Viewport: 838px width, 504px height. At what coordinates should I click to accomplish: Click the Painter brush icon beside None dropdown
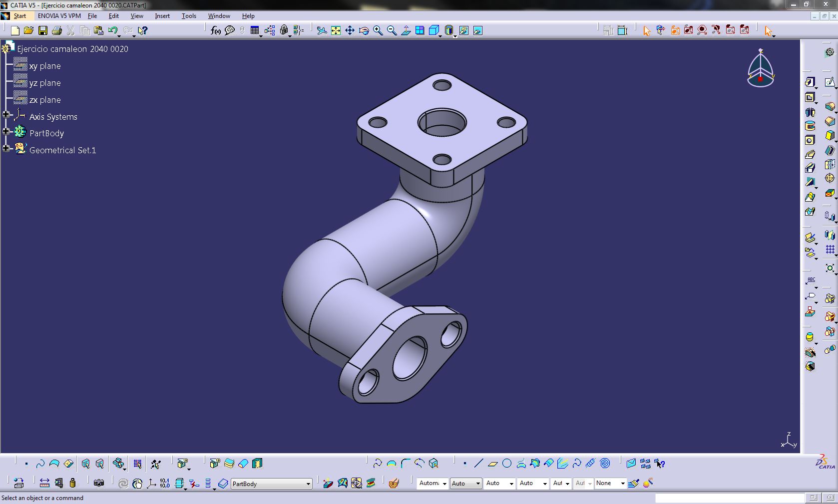(x=634, y=483)
